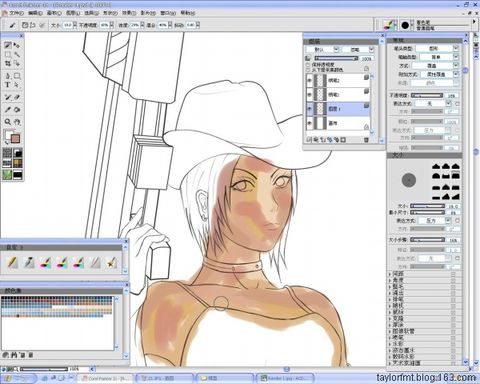
Task: Click the pencil brush in custom palette
Action: [13, 263]
